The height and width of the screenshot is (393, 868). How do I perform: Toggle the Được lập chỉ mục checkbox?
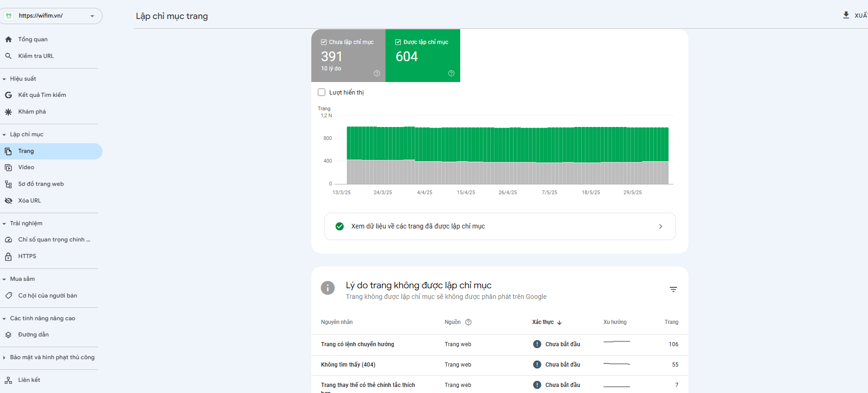click(398, 42)
